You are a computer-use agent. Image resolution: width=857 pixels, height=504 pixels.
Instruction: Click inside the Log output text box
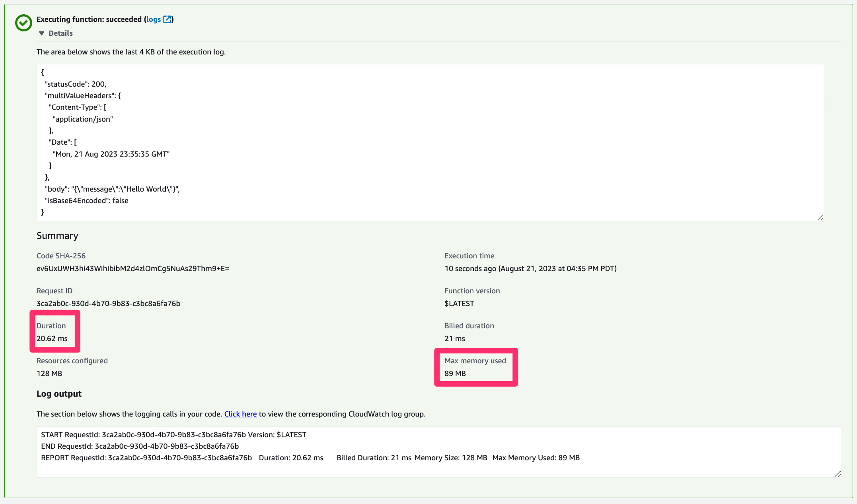tap(439, 452)
